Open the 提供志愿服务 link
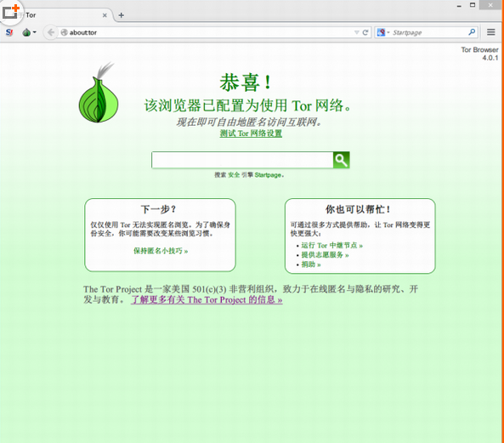This screenshot has width=504, height=443. pos(325,255)
